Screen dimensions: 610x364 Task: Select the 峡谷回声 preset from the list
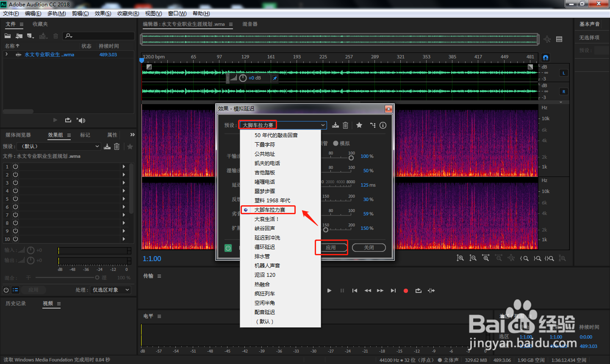tap(280, 229)
